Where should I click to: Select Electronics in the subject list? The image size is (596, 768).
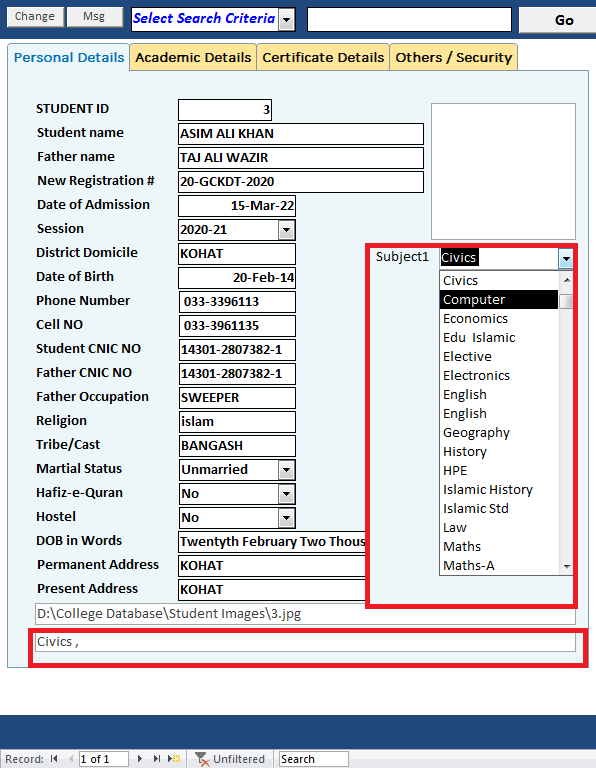coord(499,376)
